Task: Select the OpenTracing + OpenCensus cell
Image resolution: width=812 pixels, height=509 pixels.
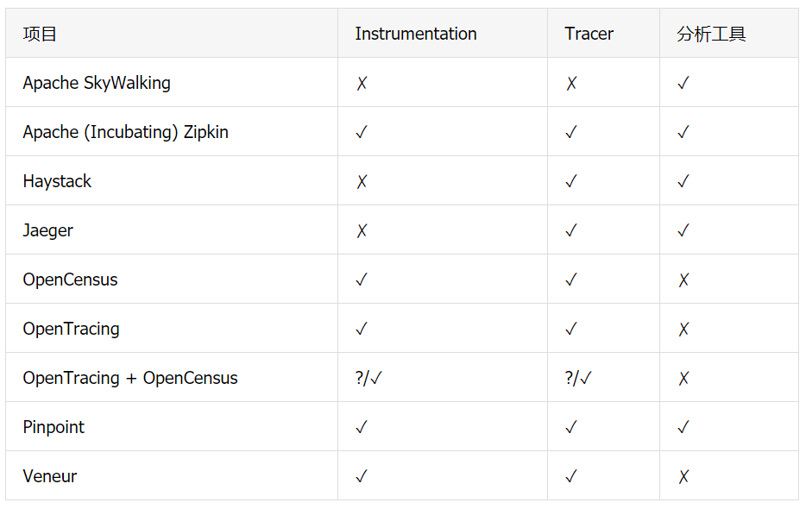Action: (x=130, y=379)
